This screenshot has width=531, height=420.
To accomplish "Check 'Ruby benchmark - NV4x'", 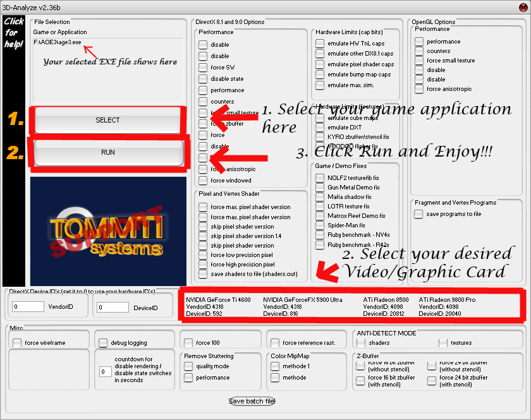I will [320, 234].
